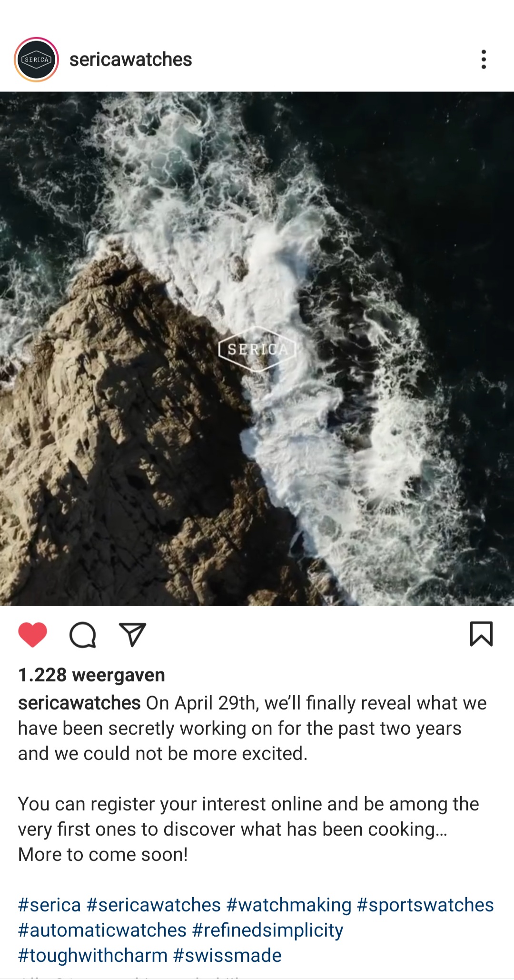Open the #refinedsimplicity hashtag

click(267, 930)
